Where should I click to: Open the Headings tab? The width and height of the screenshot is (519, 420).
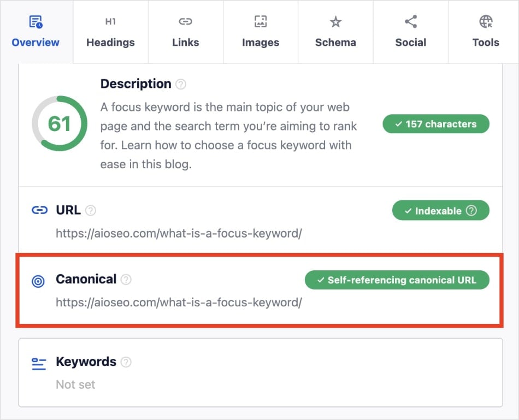tap(110, 32)
